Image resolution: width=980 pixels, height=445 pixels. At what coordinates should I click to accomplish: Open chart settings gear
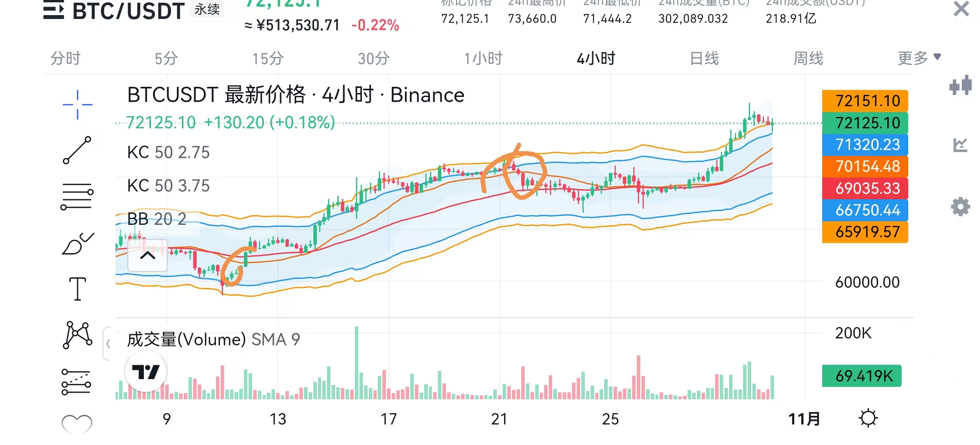click(960, 207)
